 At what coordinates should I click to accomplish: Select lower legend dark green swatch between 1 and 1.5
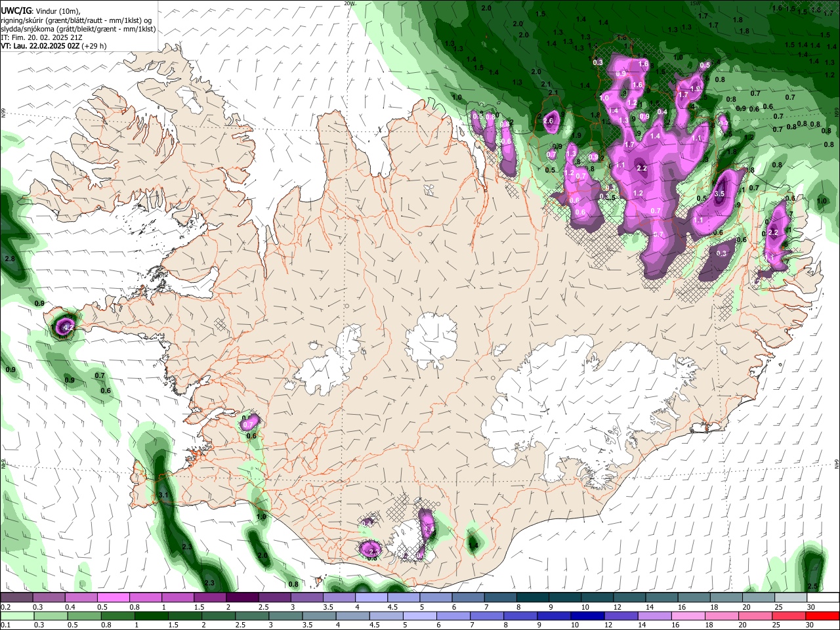point(151,616)
